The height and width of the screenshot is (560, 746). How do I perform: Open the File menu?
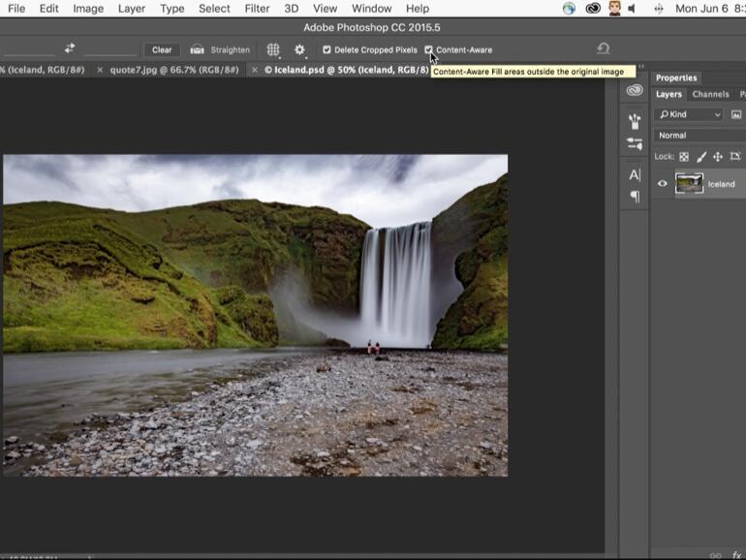(16, 9)
